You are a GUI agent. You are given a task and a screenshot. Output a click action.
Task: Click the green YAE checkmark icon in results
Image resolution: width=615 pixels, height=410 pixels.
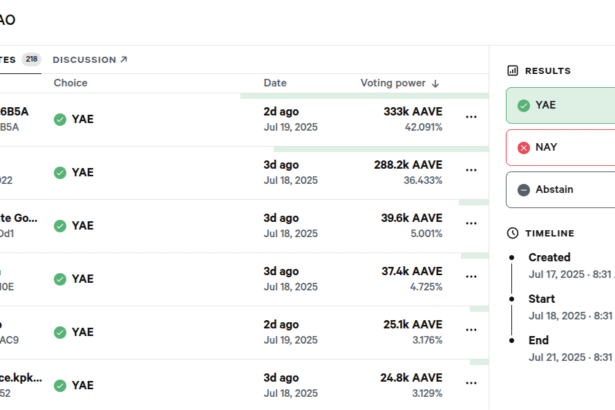524,105
